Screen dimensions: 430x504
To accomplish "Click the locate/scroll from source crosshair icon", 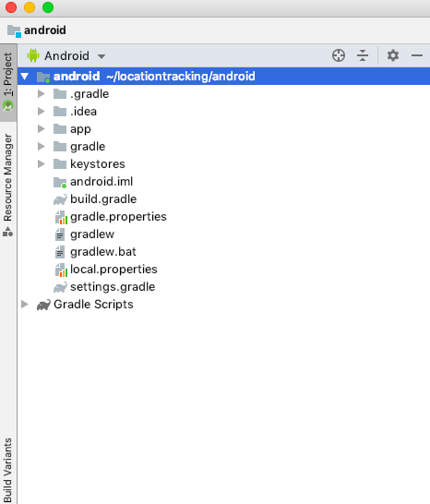I will 339,55.
